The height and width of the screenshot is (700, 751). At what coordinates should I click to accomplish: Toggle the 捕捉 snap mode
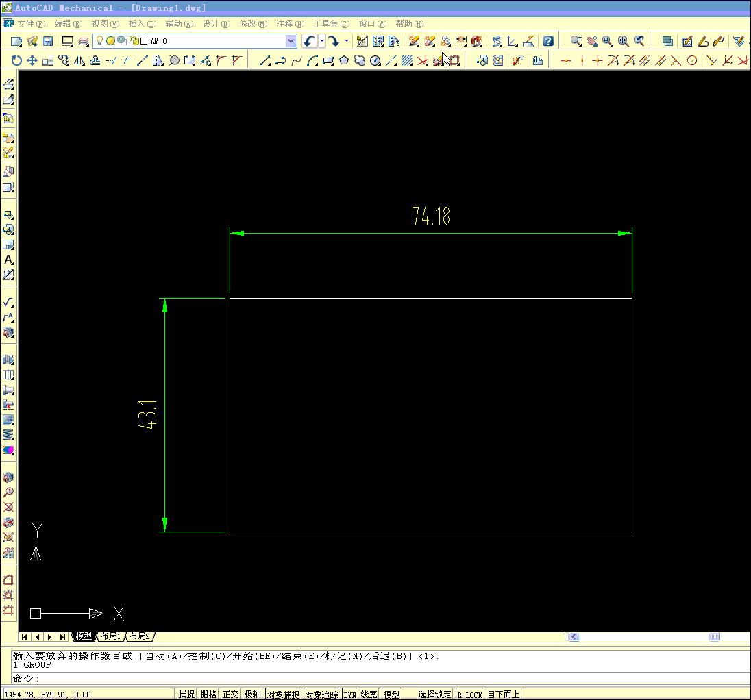point(187,695)
